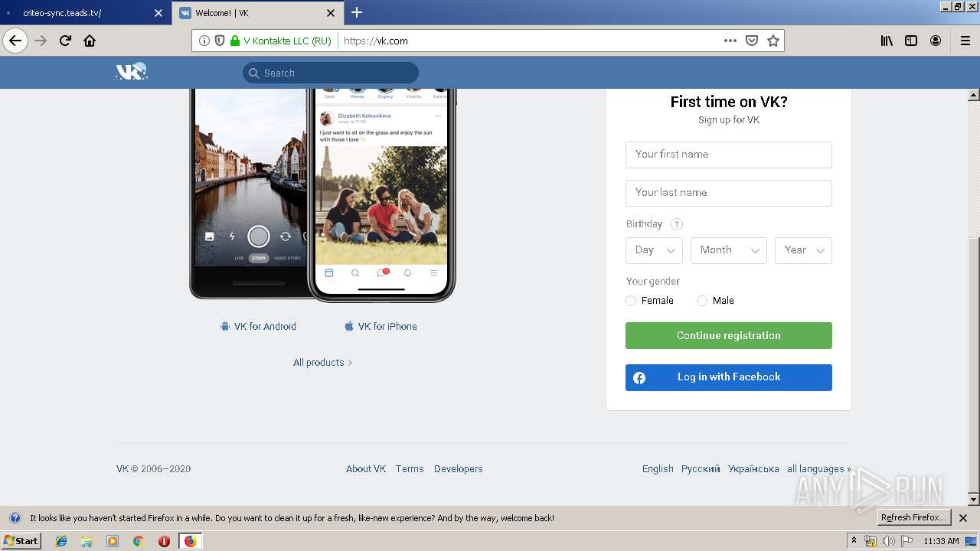Viewport: 980px width, 551px height.
Task: Dismiss the Firefox refresh notification bar
Action: coord(963,518)
